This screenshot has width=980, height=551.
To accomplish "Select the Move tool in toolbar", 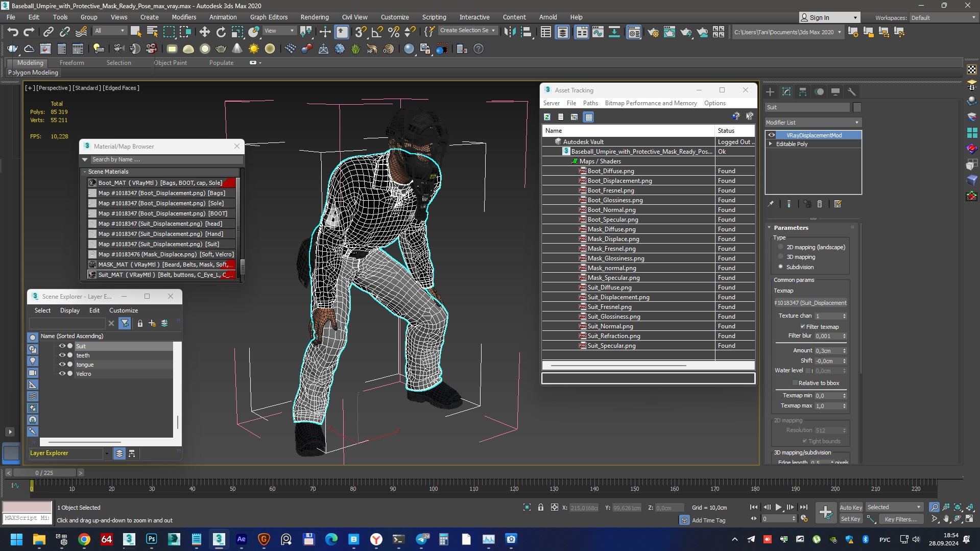I will [204, 32].
